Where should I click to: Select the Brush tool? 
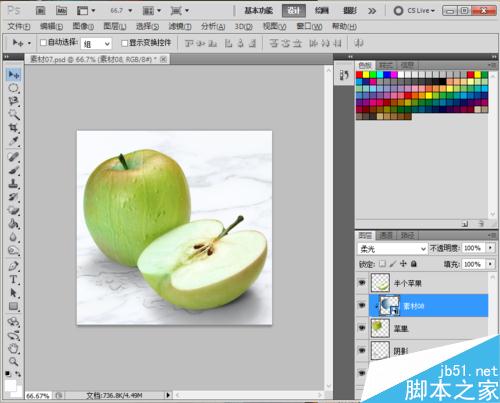13,170
